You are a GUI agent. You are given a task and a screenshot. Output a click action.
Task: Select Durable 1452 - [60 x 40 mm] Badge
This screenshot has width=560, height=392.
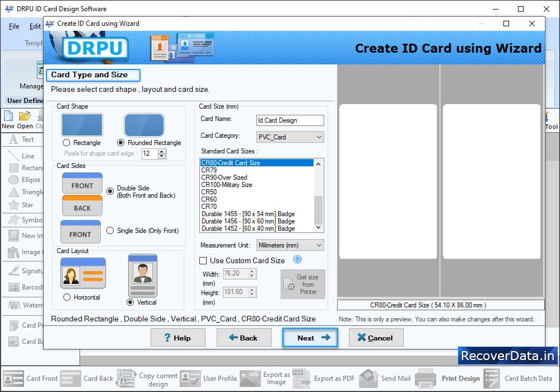tap(257, 228)
